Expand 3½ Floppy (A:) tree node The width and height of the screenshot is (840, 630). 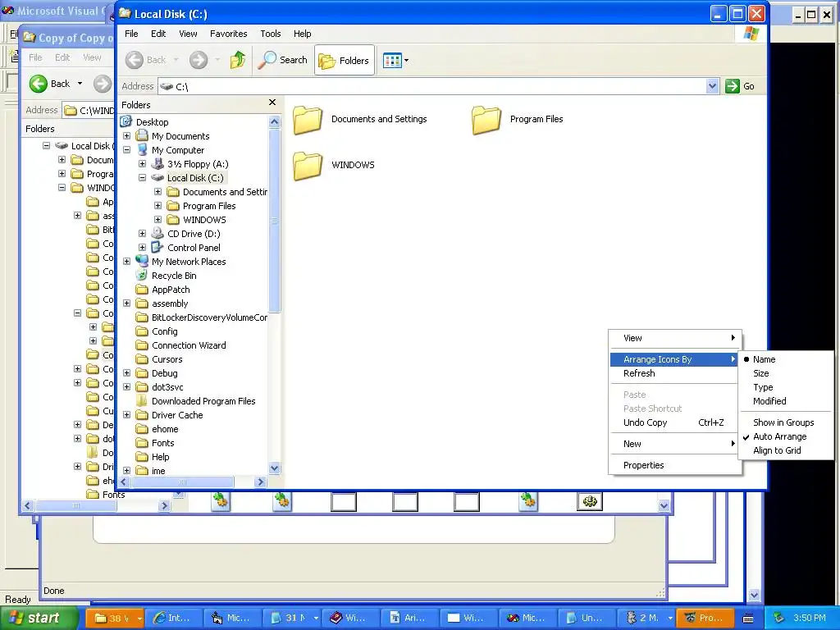[143, 164]
